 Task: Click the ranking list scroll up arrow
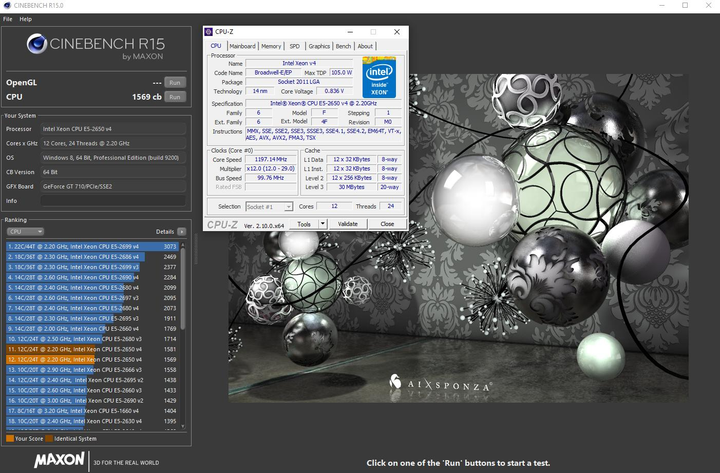(183, 245)
